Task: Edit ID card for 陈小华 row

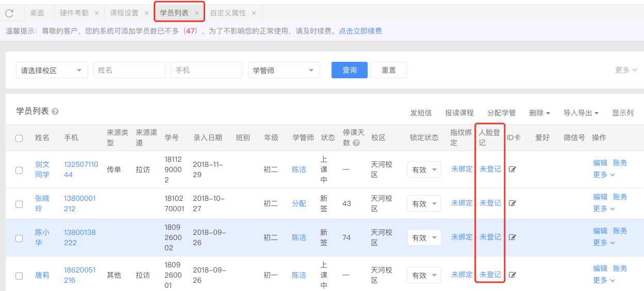Action: pos(513,237)
